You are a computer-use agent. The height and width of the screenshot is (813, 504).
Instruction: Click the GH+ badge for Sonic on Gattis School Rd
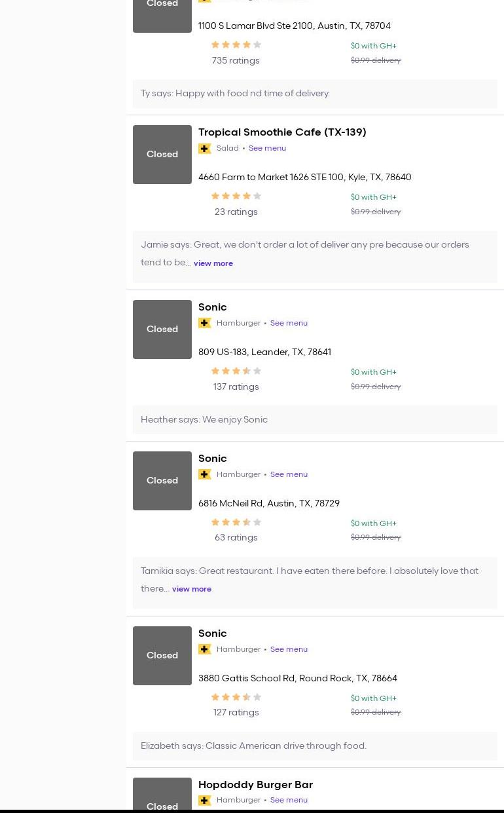(205, 649)
